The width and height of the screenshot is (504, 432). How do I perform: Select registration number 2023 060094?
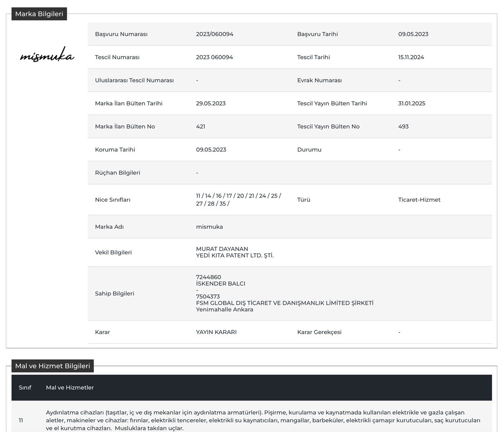[x=214, y=57]
